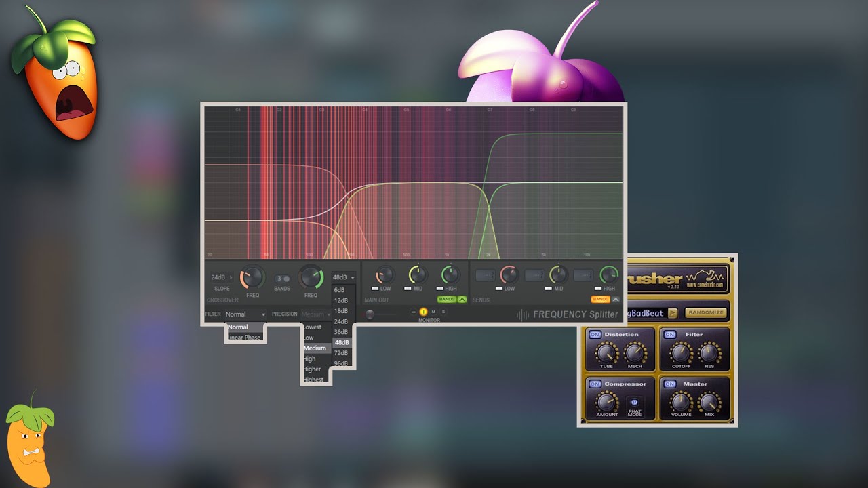Click the monitor level knob left of the monitor buttons

tap(370, 314)
